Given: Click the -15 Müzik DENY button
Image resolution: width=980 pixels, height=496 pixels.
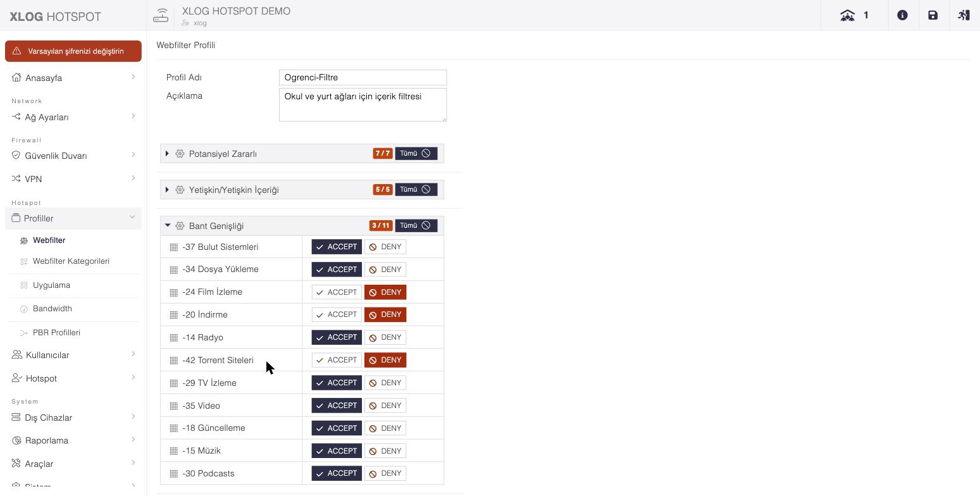Looking at the screenshot, I should point(385,450).
